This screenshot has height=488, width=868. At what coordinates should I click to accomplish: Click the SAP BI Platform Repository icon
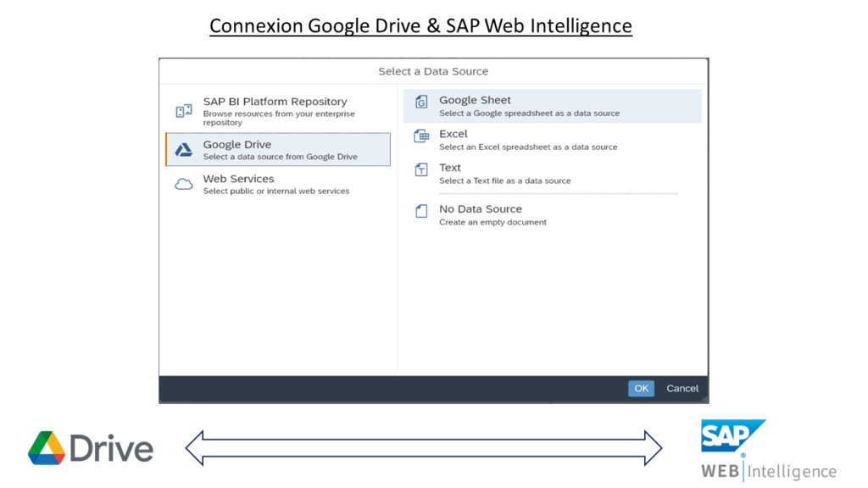(184, 111)
